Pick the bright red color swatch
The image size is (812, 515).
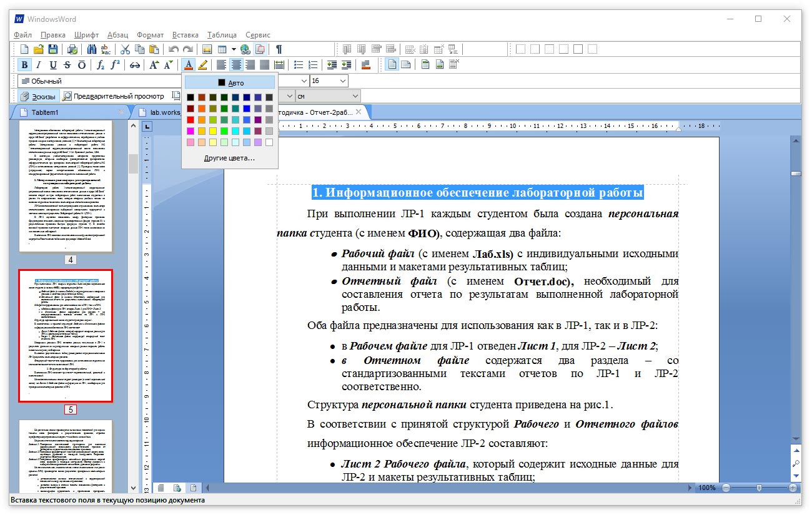pos(191,120)
